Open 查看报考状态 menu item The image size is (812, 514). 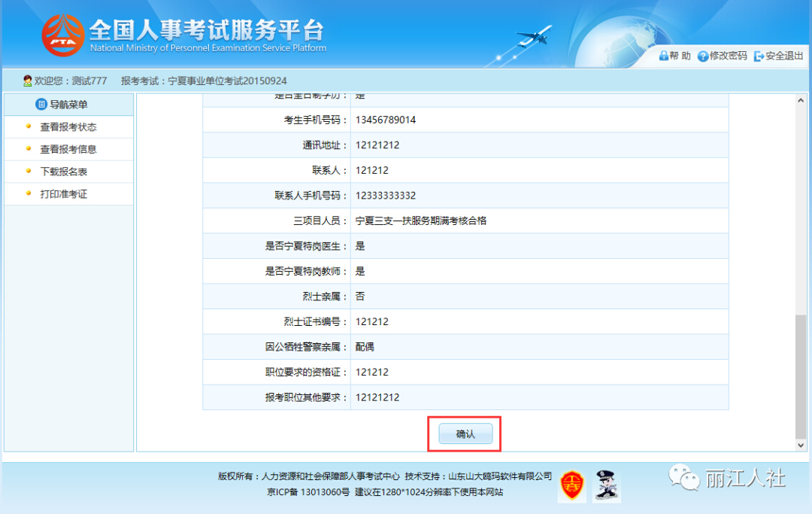[x=69, y=127]
